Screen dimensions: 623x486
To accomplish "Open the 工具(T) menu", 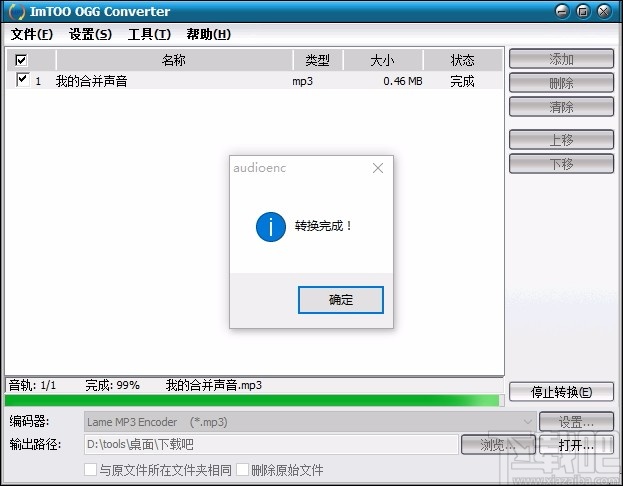I will 149,35.
